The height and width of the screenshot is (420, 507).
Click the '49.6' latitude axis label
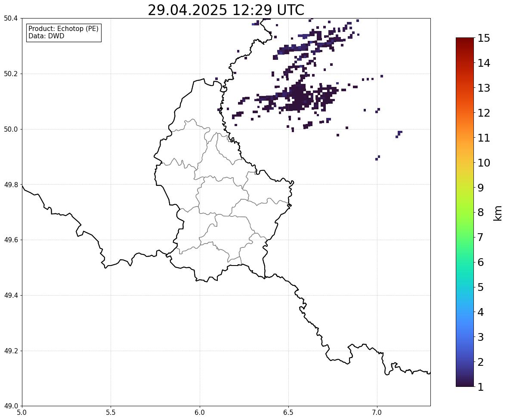pyautogui.click(x=10, y=240)
